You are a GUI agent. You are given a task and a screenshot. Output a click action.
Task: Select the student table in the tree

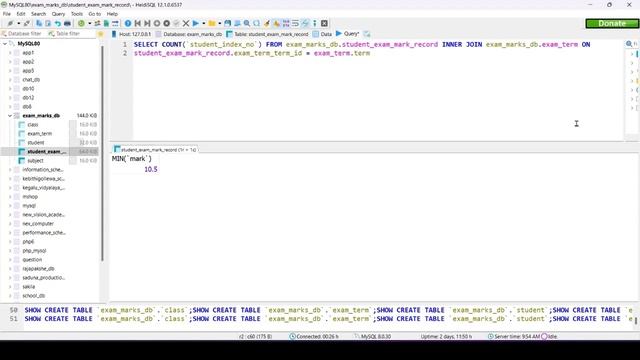tap(36, 142)
